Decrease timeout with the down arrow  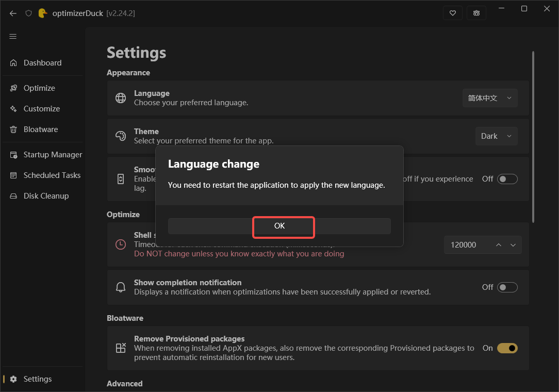pyautogui.click(x=513, y=245)
